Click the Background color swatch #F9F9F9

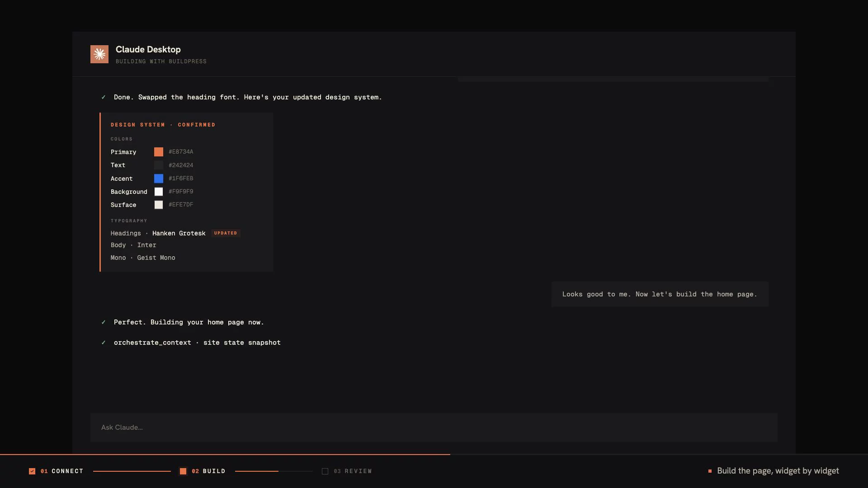[159, 192]
